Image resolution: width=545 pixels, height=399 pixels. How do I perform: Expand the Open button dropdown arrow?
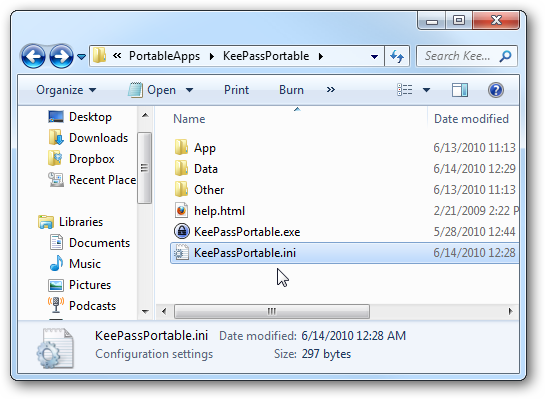click(x=189, y=90)
